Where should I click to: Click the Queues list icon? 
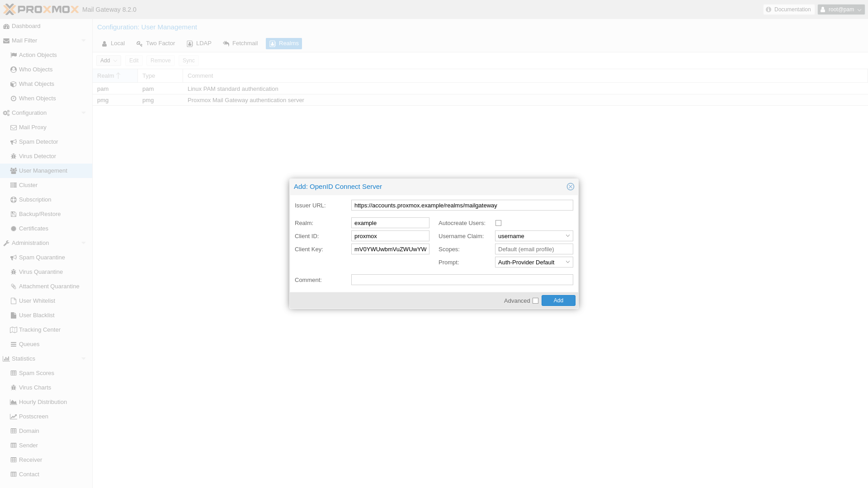[x=14, y=344]
